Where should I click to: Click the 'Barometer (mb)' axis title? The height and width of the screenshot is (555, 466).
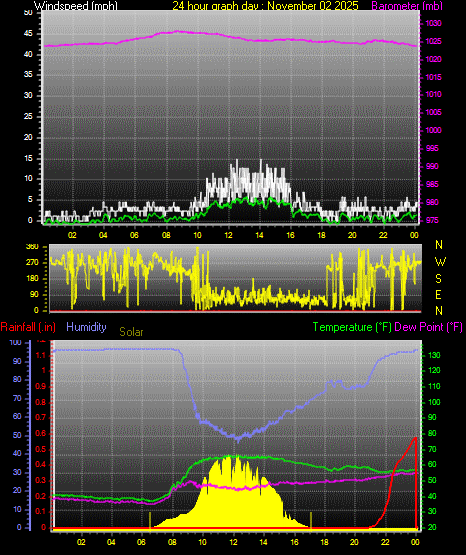[407, 6]
